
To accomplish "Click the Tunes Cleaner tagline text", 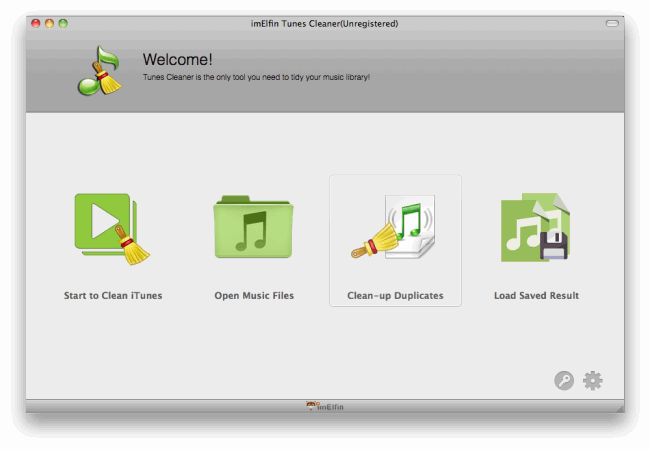I will tap(256, 77).
